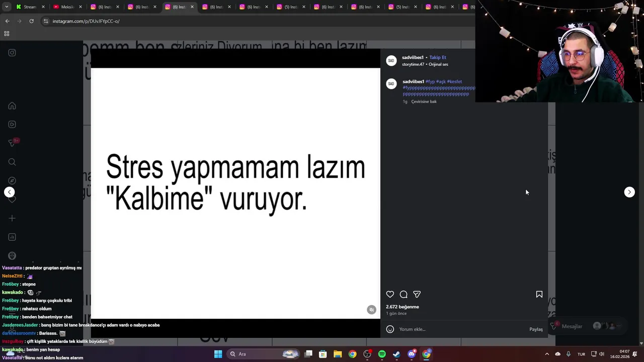Open sadviibes1 profile from post header

[413, 57]
